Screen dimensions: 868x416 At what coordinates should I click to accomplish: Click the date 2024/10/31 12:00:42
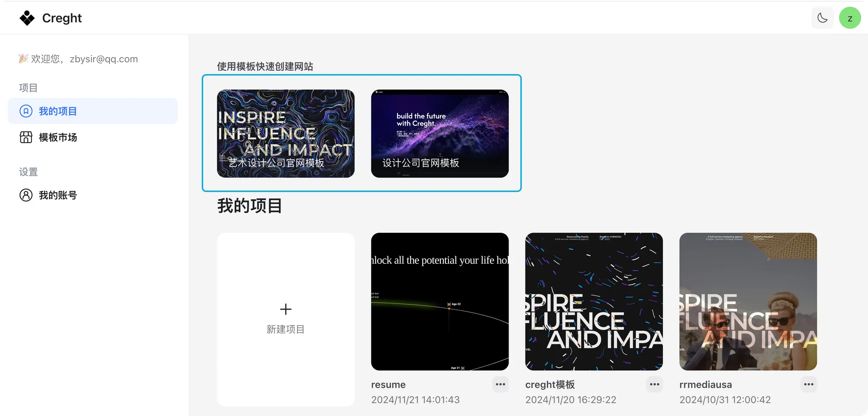click(725, 400)
